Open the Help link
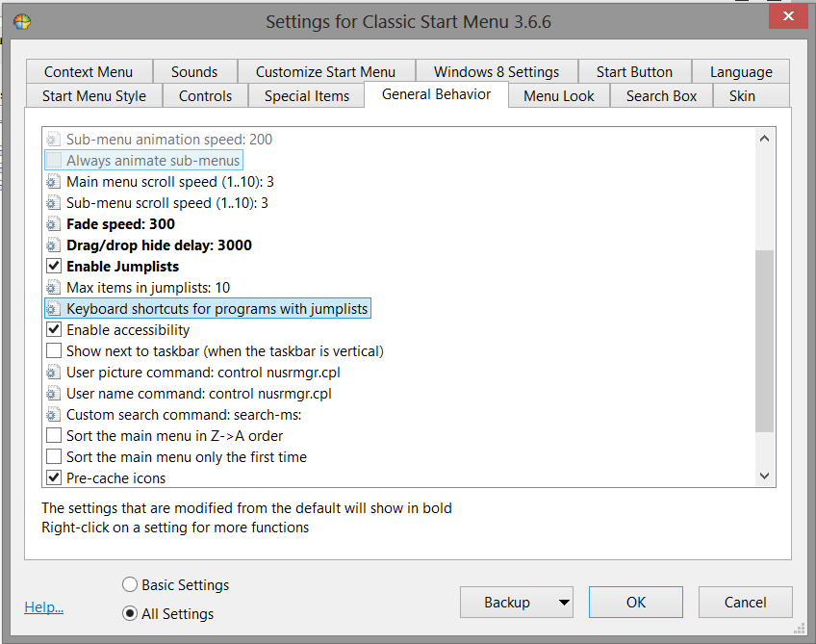The image size is (816, 644). (43, 607)
